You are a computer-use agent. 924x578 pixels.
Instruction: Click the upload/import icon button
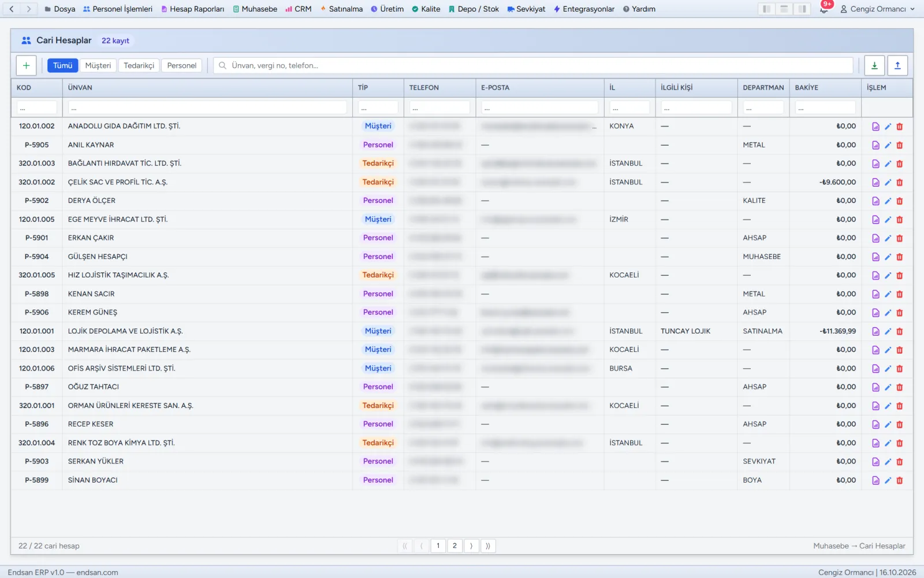897,65
